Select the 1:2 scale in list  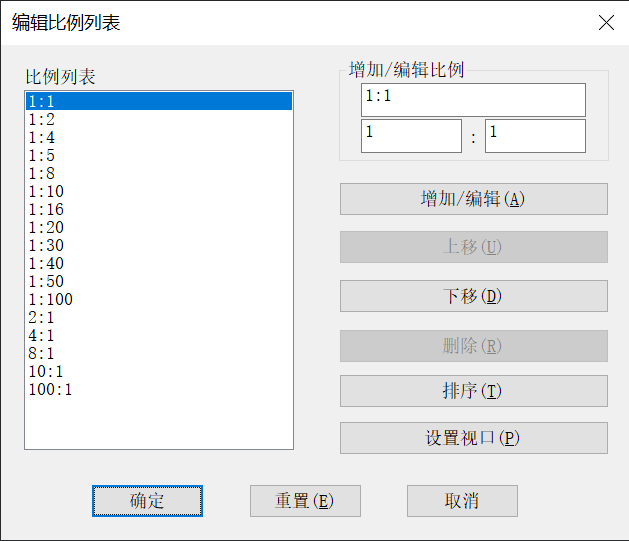click(42, 119)
